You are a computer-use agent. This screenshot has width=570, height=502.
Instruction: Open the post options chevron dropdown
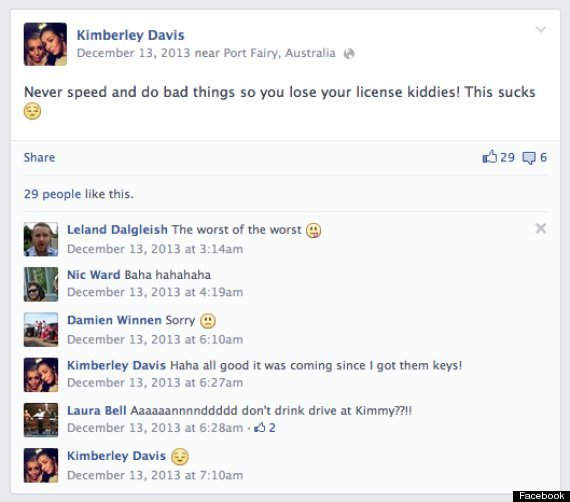point(541,29)
